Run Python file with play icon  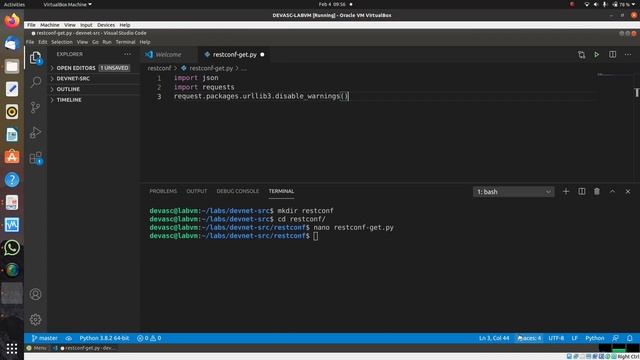[x=596, y=55]
